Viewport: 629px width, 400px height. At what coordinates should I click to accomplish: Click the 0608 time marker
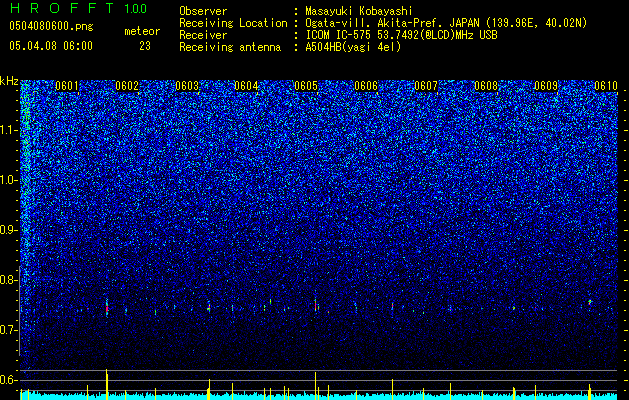pos(486,86)
